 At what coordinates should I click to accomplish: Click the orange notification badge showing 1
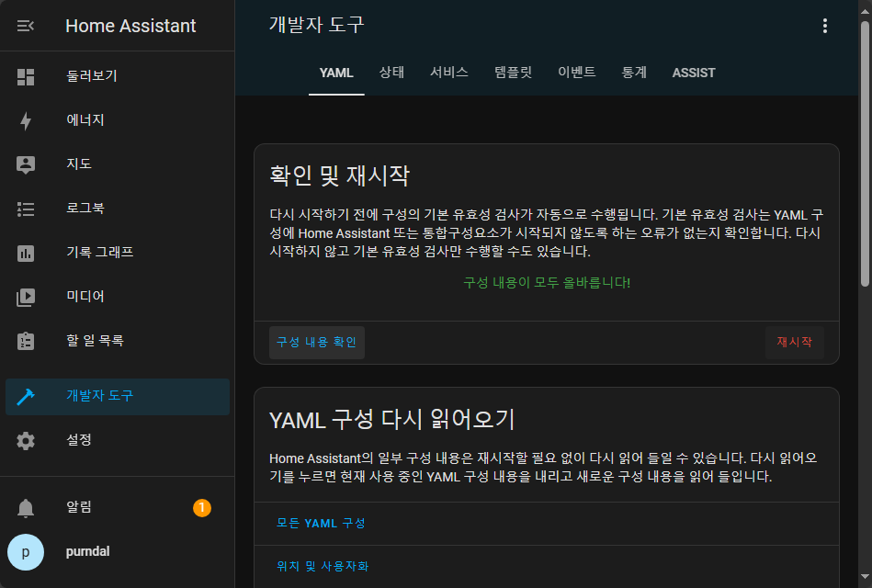pyautogui.click(x=202, y=508)
